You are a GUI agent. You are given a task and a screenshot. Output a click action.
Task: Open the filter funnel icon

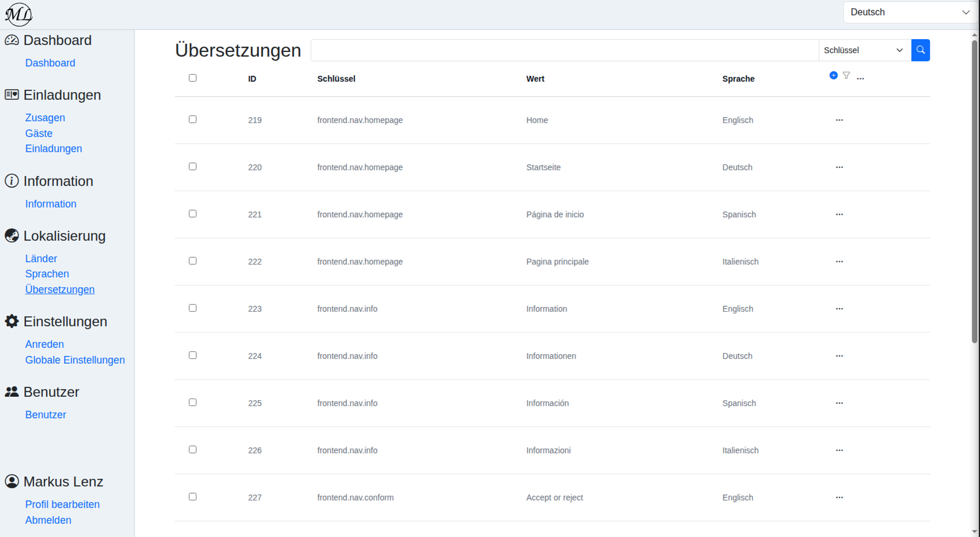[846, 75]
